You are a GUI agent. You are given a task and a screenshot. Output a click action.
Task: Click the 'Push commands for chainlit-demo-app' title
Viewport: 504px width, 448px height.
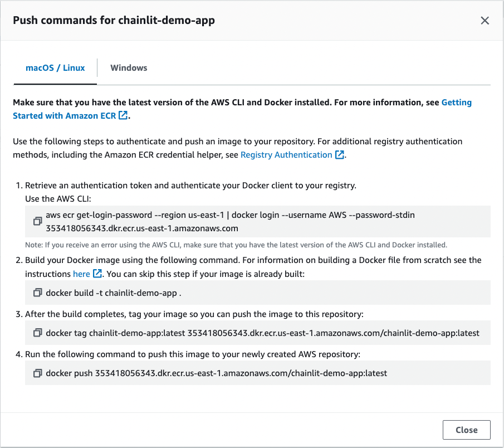[x=112, y=20]
